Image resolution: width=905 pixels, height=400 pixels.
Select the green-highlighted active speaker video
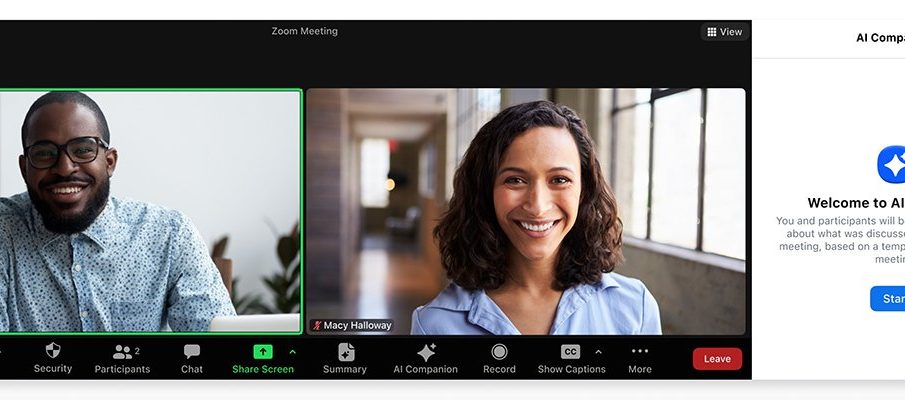[150, 210]
